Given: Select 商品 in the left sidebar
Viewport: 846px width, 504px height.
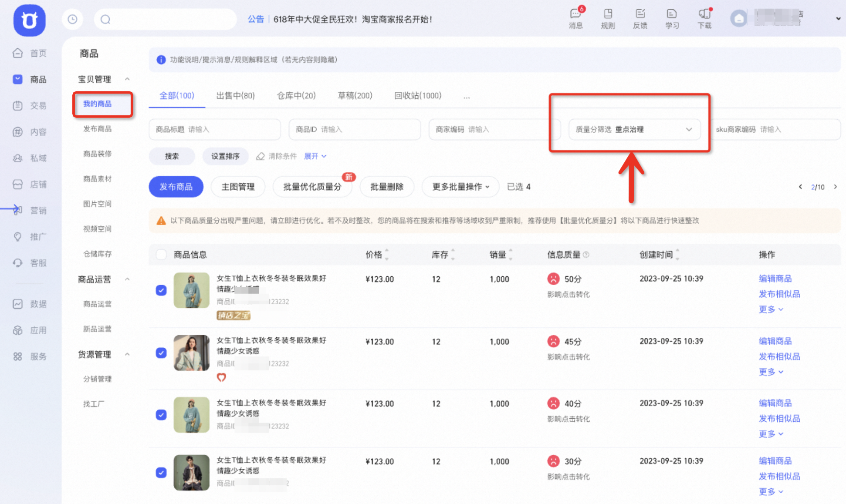Looking at the screenshot, I should click(30, 79).
